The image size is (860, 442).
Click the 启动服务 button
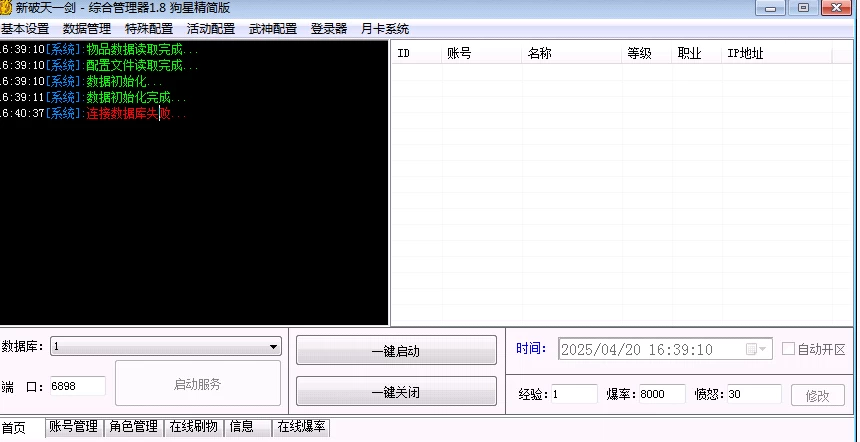(x=197, y=384)
